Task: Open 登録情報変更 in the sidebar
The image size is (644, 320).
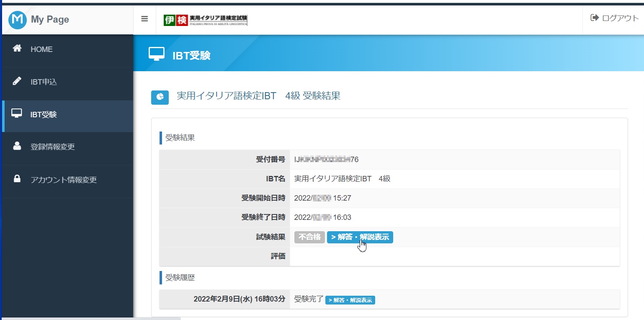Action: click(67, 147)
